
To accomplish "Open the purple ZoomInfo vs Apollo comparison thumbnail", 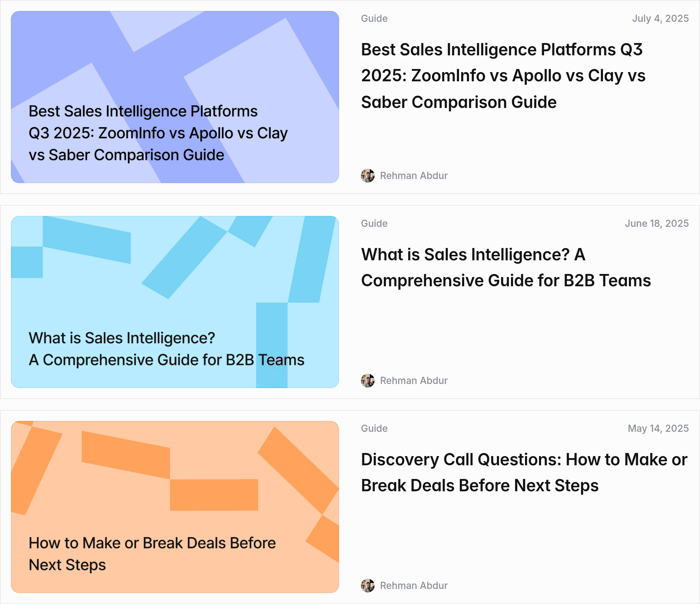I will click(175, 60).
